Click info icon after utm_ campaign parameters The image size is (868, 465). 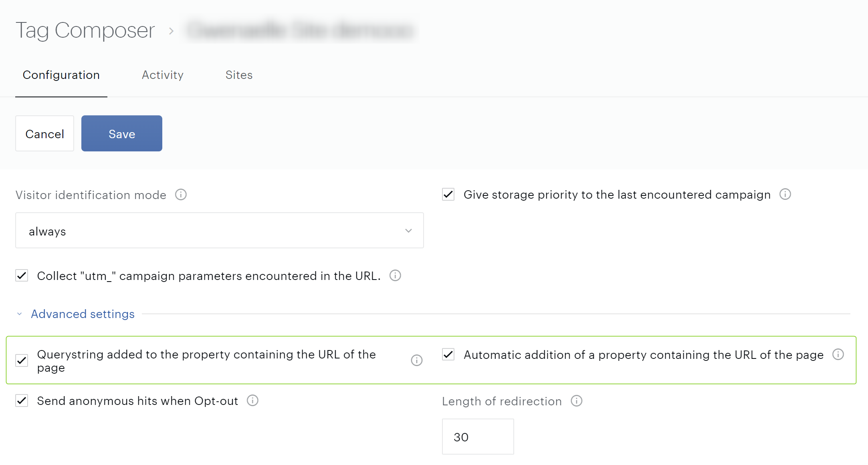tap(395, 276)
